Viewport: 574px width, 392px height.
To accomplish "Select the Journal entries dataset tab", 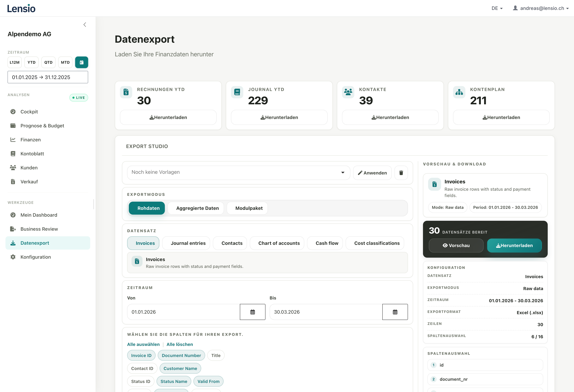I will [x=188, y=243].
